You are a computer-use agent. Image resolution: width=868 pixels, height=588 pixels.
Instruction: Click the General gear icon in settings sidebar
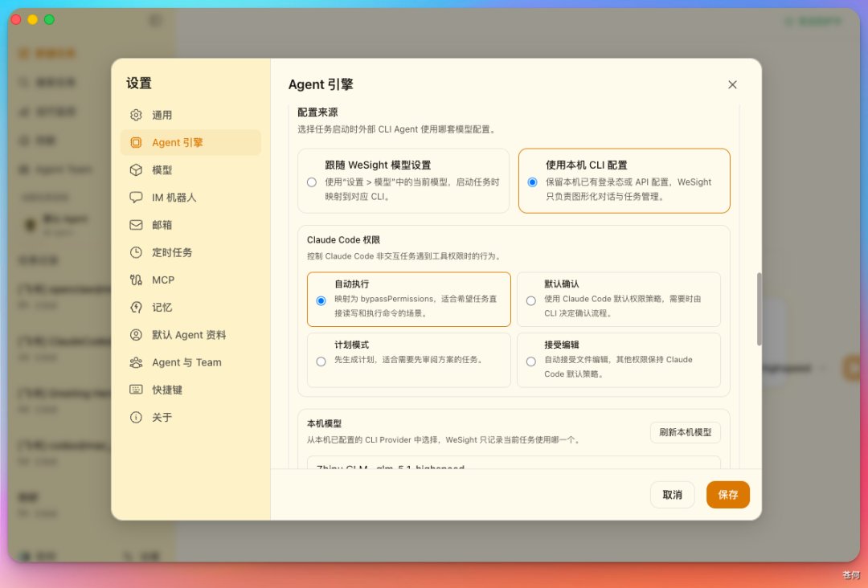(136, 115)
